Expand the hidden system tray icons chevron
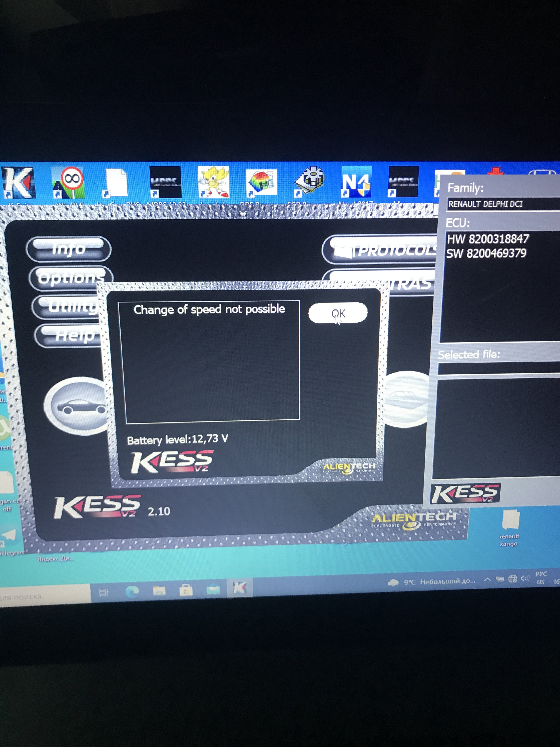Viewport: 560px width, 747px height. (487, 580)
